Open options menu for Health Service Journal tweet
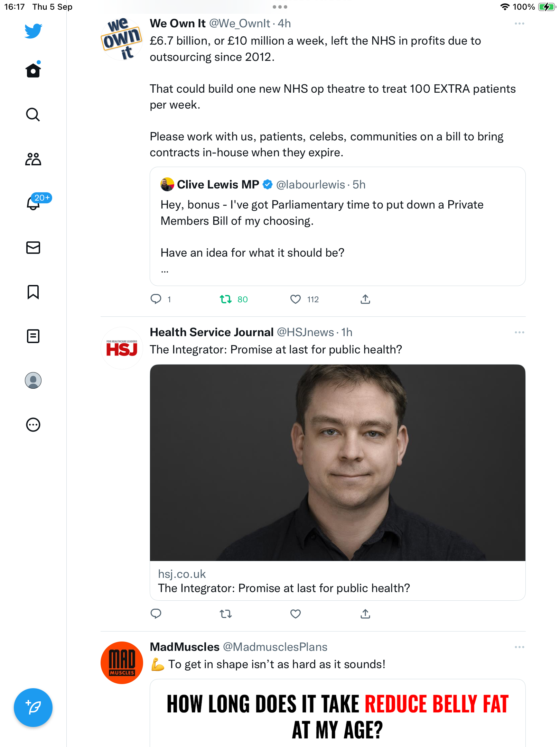Viewport: 560px width, 747px height. coord(519,332)
